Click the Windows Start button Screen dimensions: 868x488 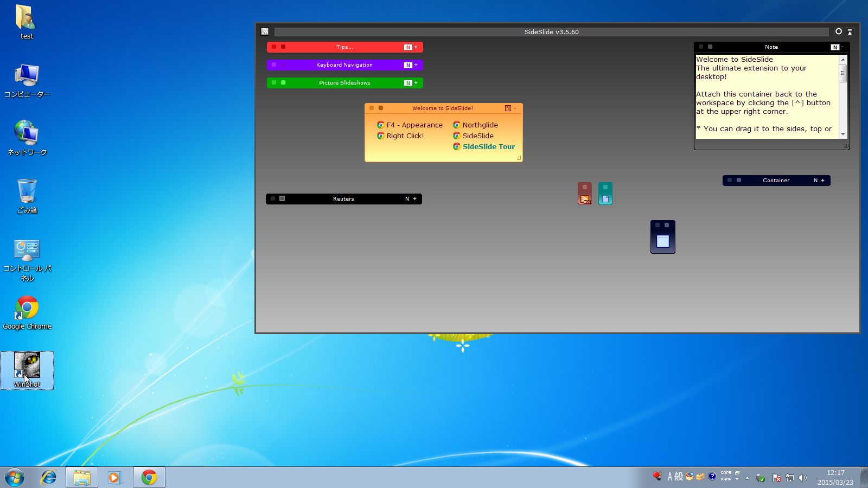pos(15,477)
